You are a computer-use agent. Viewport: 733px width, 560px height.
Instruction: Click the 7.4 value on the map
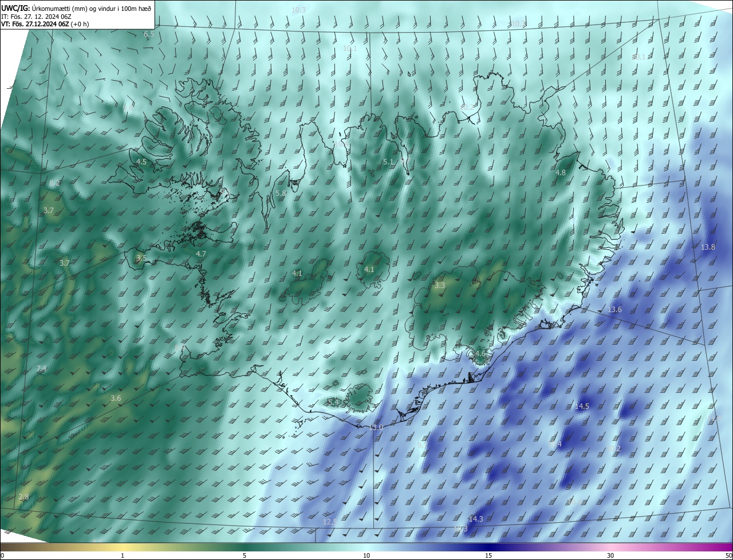pyautogui.click(x=41, y=368)
